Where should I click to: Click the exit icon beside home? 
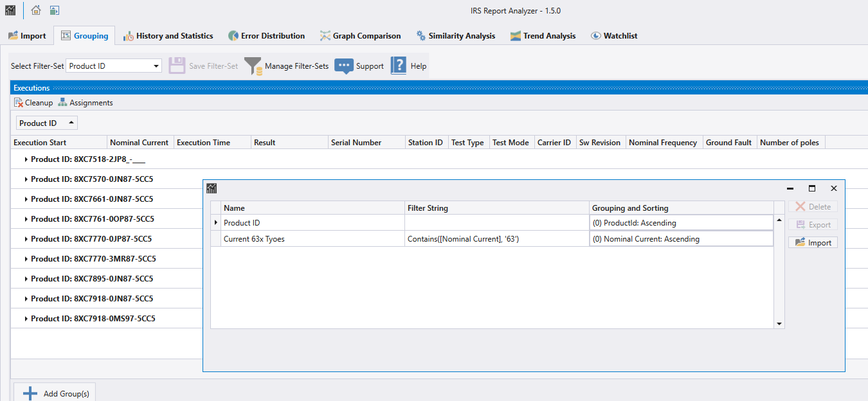(x=55, y=10)
